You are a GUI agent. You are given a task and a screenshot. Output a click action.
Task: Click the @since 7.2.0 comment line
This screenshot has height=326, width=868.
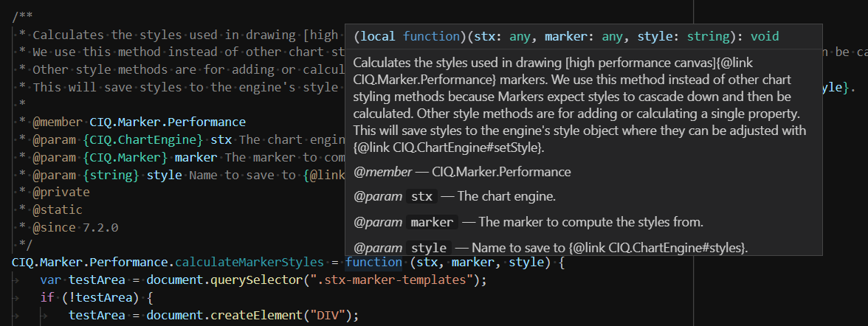[x=75, y=227]
